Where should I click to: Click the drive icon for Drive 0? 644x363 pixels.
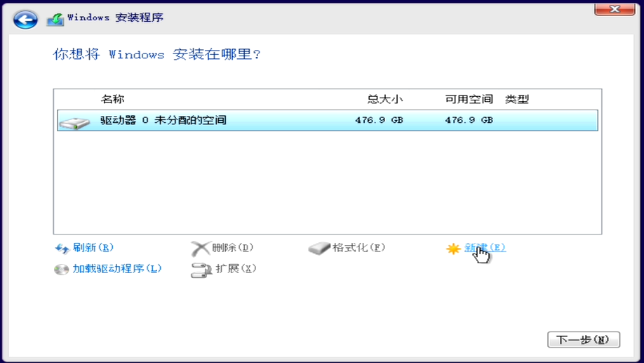[74, 123]
